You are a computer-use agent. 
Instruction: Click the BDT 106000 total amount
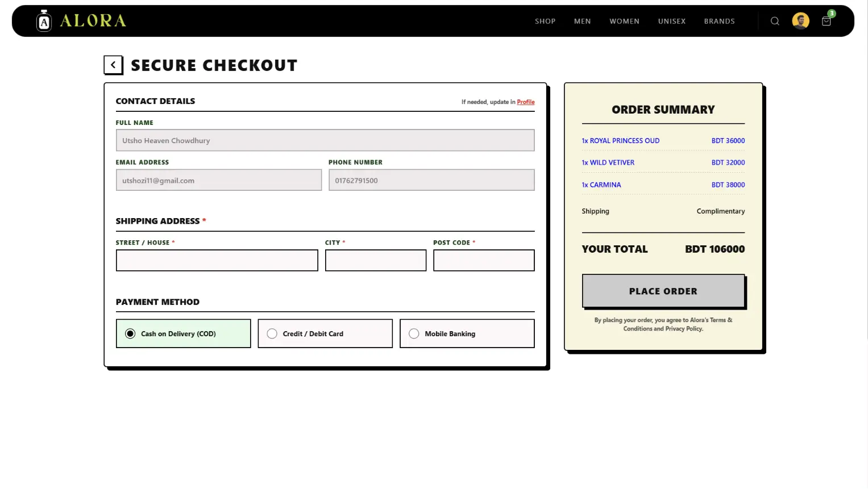(715, 249)
